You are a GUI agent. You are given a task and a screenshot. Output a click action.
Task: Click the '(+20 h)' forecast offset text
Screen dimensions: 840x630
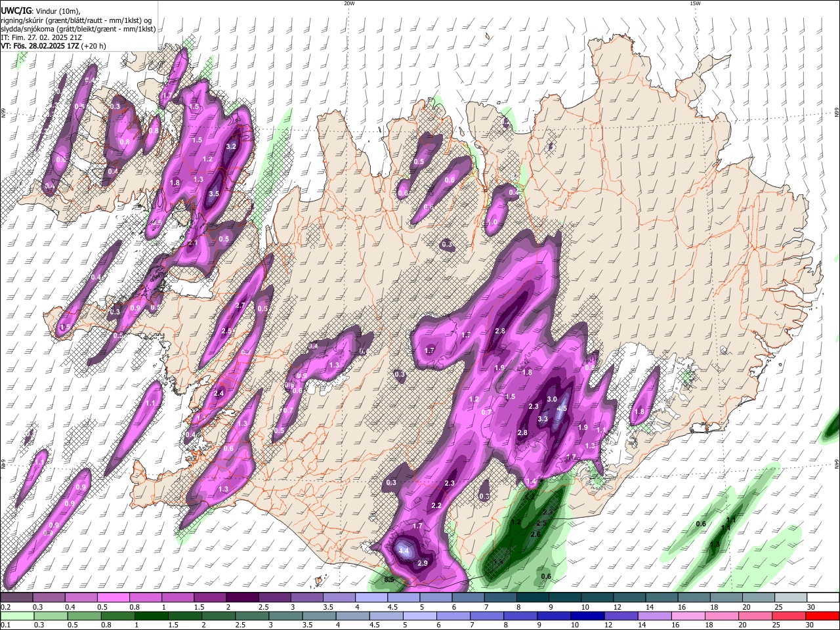pyautogui.click(x=95, y=47)
